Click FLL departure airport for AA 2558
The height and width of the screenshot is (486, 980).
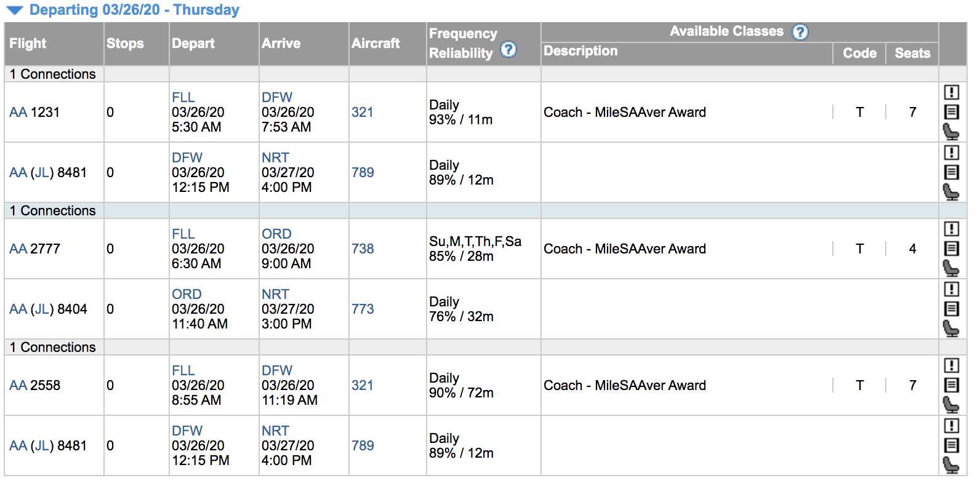183,371
